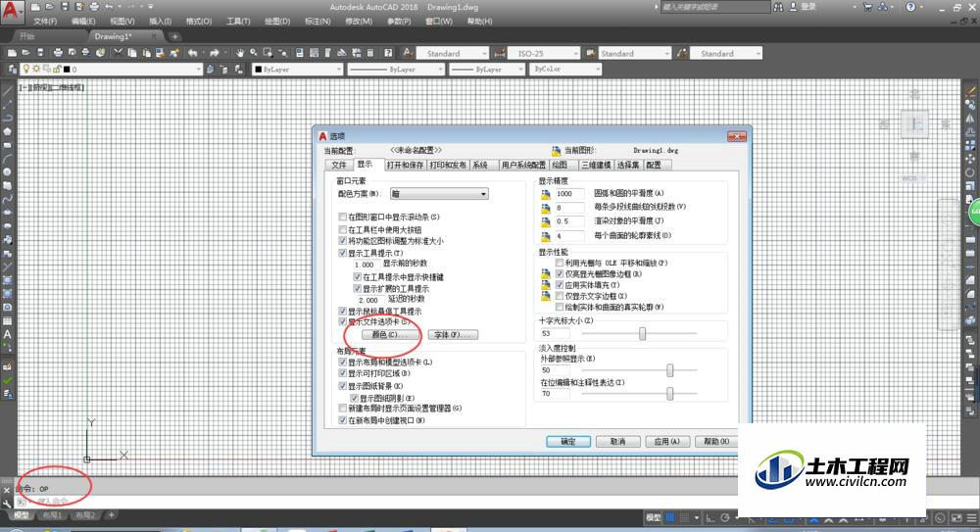Open the Properties palette icon
980x532 pixels.
(299, 53)
